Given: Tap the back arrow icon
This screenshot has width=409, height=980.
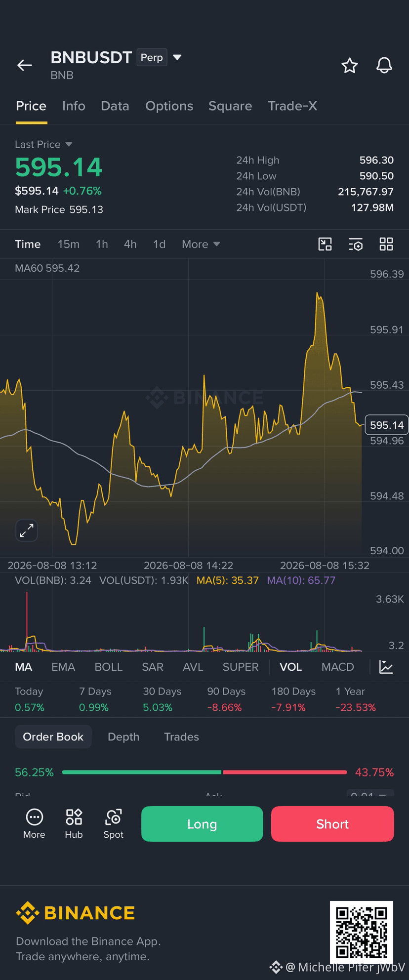Looking at the screenshot, I should click(25, 65).
